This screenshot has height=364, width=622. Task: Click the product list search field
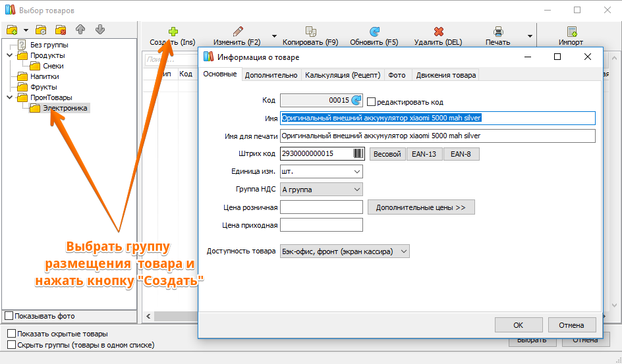point(171,60)
